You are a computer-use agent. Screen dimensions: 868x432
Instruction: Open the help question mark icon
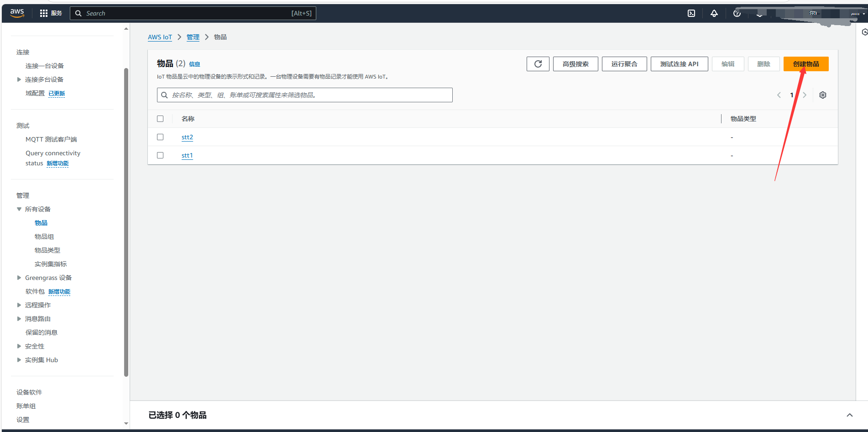coord(737,13)
